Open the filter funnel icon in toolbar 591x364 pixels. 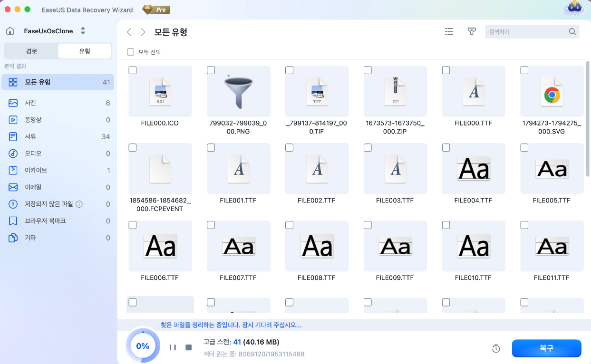click(472, 32)
